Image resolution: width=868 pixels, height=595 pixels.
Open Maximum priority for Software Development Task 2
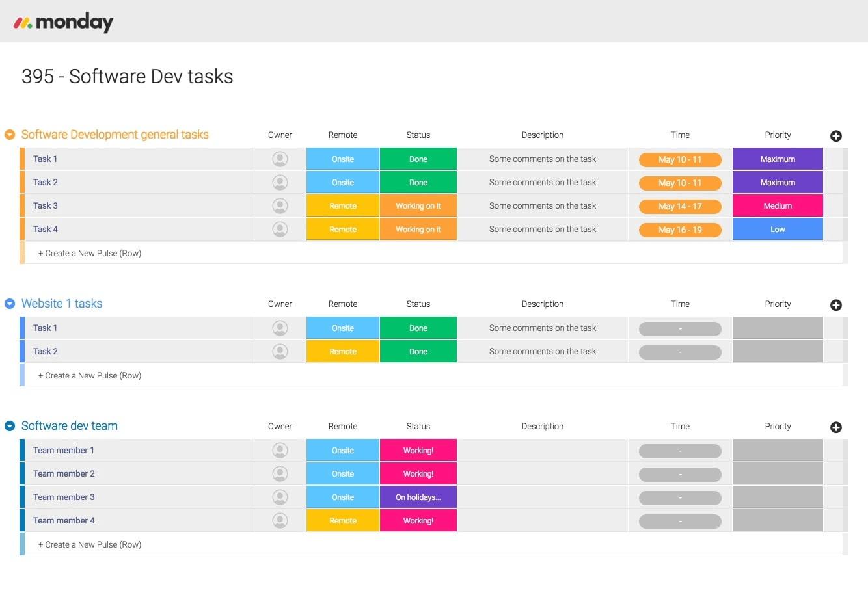pyautogui.click(x=778, y=182)
